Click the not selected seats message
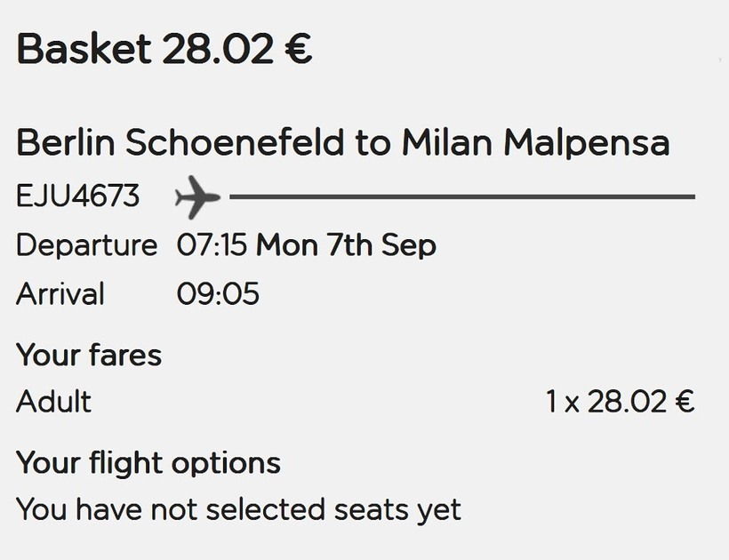 click(x=238, y=509)
